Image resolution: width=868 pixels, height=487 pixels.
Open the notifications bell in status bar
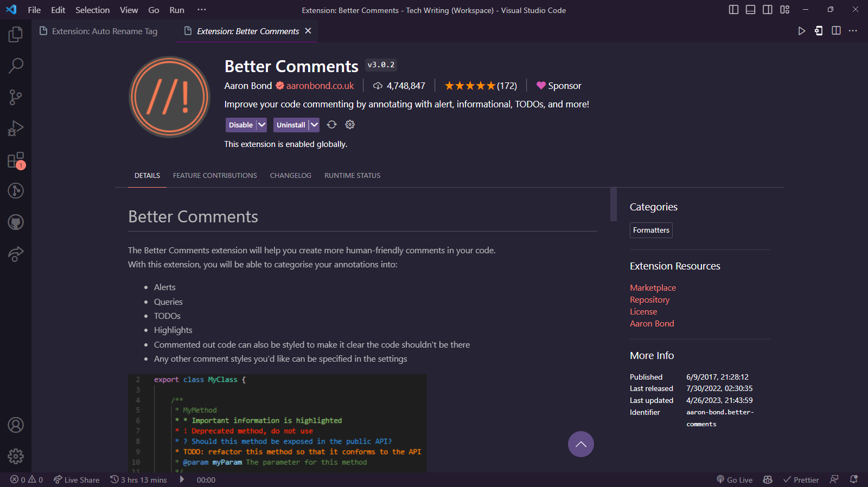853,479
